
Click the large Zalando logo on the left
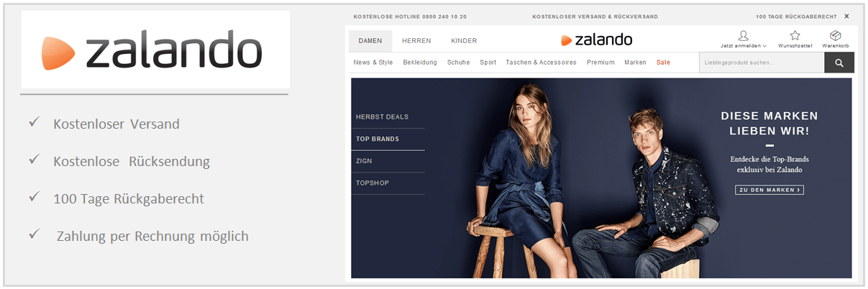click(152, 50)
